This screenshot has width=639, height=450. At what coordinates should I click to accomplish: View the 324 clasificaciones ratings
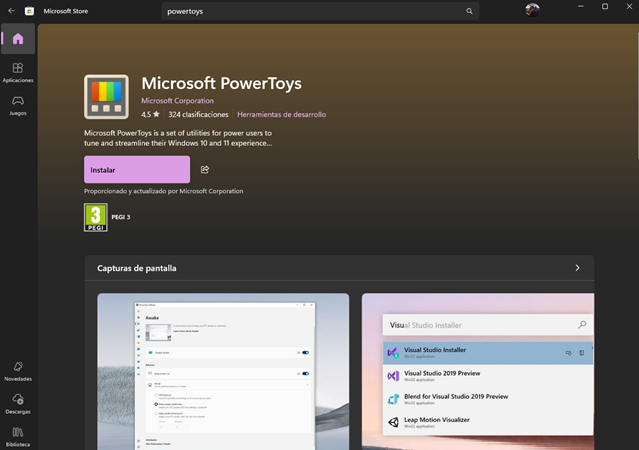pos(198,115)
